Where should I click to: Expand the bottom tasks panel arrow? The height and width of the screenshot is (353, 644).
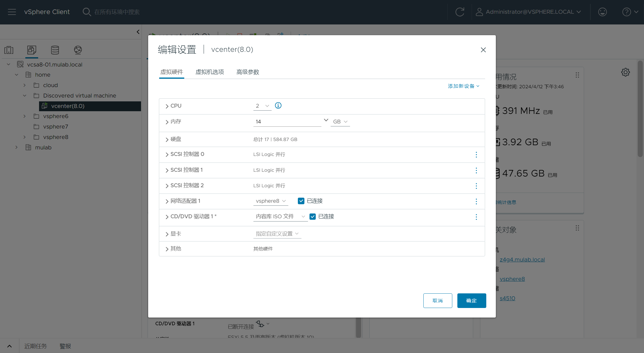click(x=10, y=346)
